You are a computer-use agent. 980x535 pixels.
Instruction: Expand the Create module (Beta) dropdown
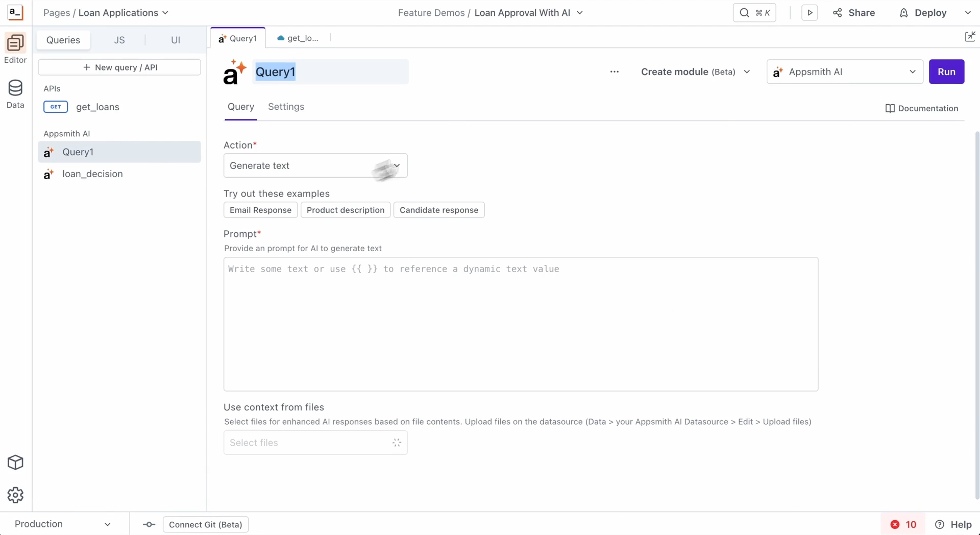[695, 72]
